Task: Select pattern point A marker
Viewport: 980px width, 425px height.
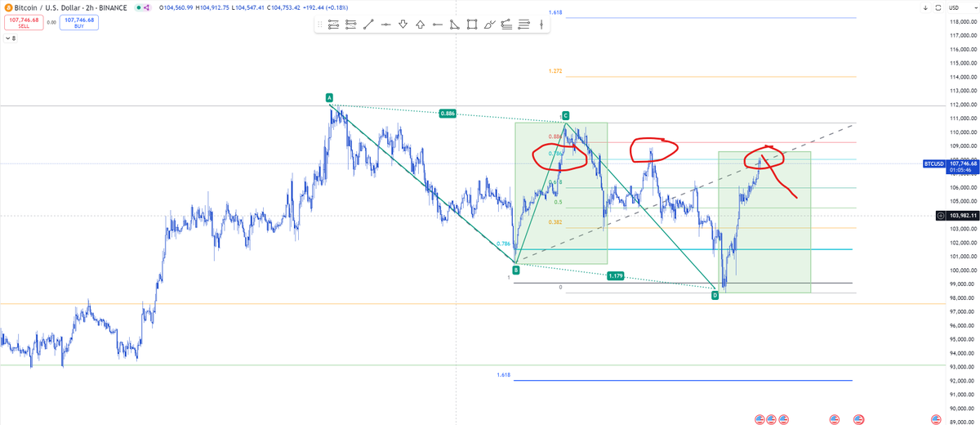Action: (330, 96)
